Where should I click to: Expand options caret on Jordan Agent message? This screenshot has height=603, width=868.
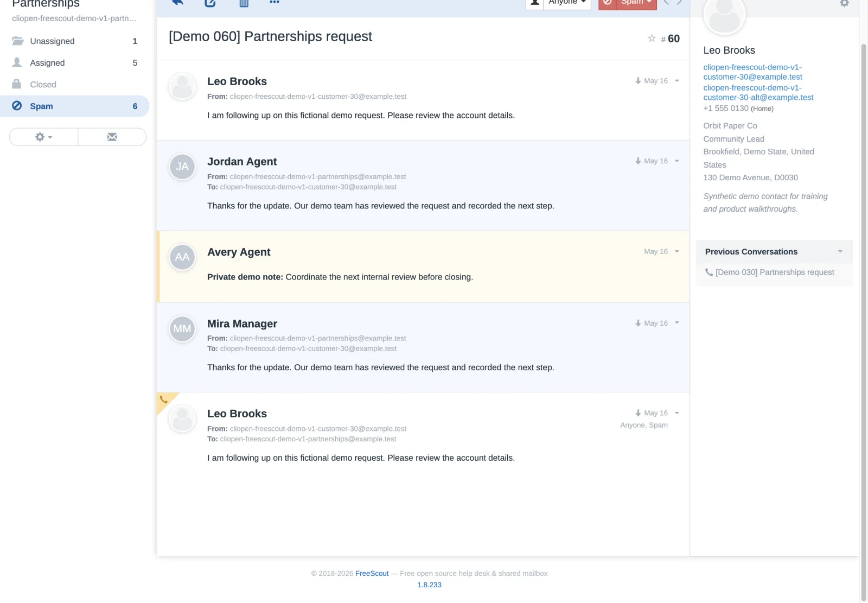tap(676, 161)
